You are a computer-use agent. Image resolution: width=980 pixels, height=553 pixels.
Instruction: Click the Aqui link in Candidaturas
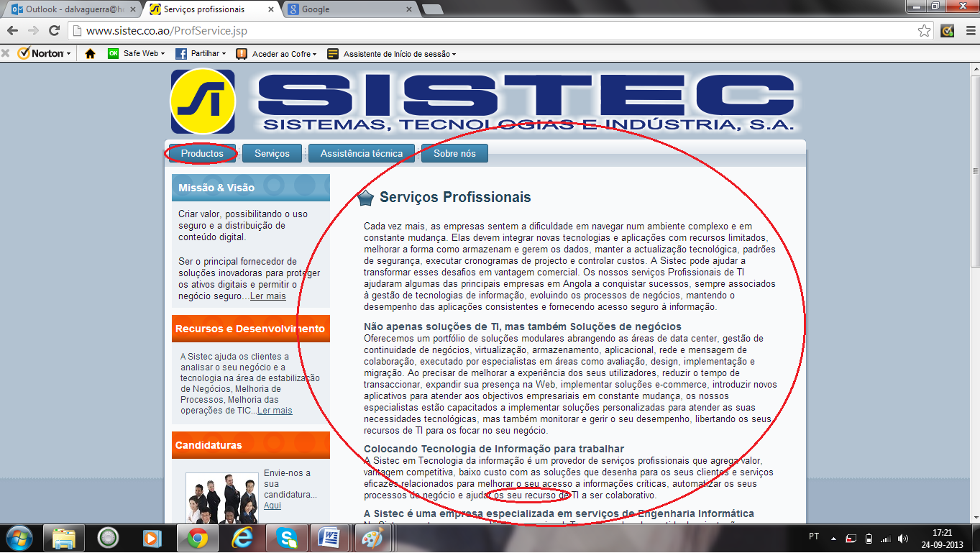click(273, 506)
